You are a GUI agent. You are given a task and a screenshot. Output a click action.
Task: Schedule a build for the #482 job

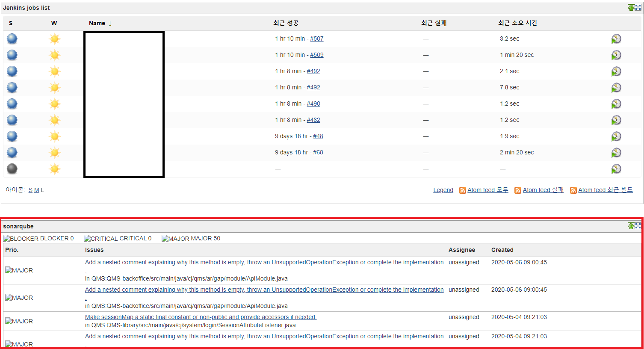(616, 120)
